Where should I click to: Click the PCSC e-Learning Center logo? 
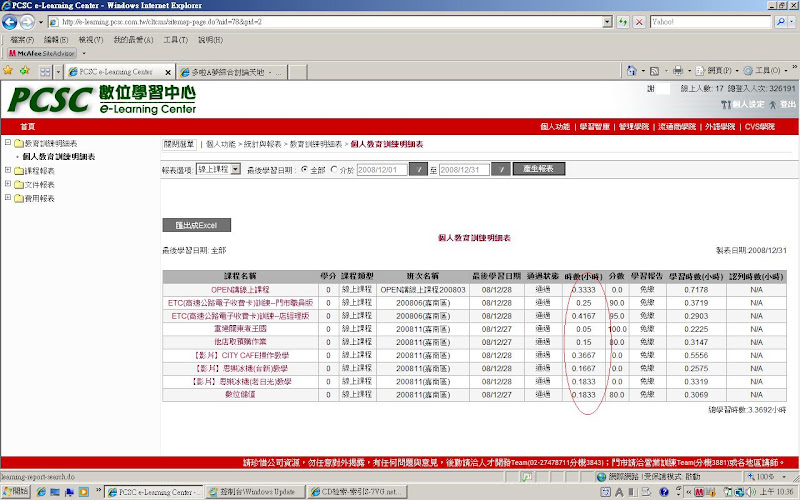101,99
